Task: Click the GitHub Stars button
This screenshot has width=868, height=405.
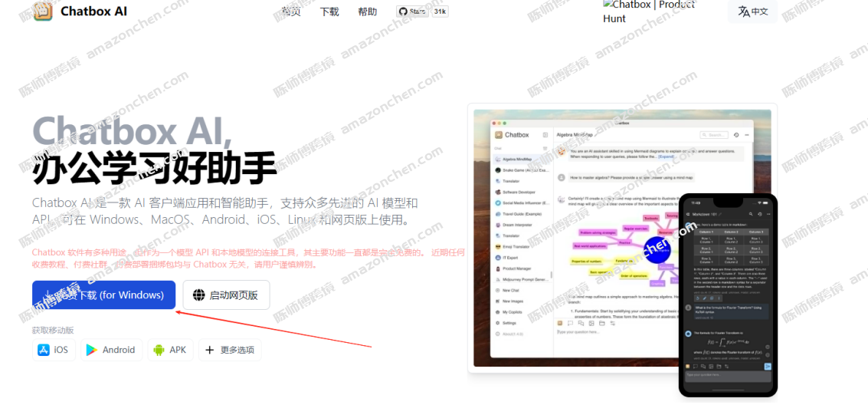Action: click(412, 12)
